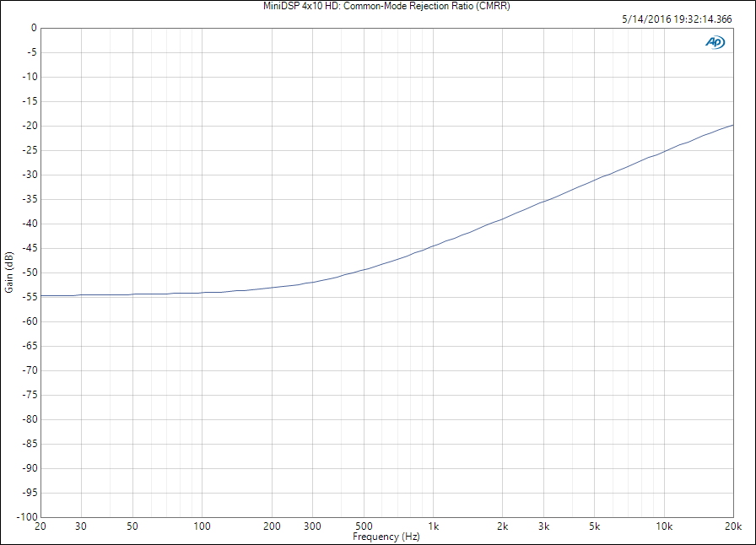Click the -35 gain tick label
756x545 pixels.
30,199
